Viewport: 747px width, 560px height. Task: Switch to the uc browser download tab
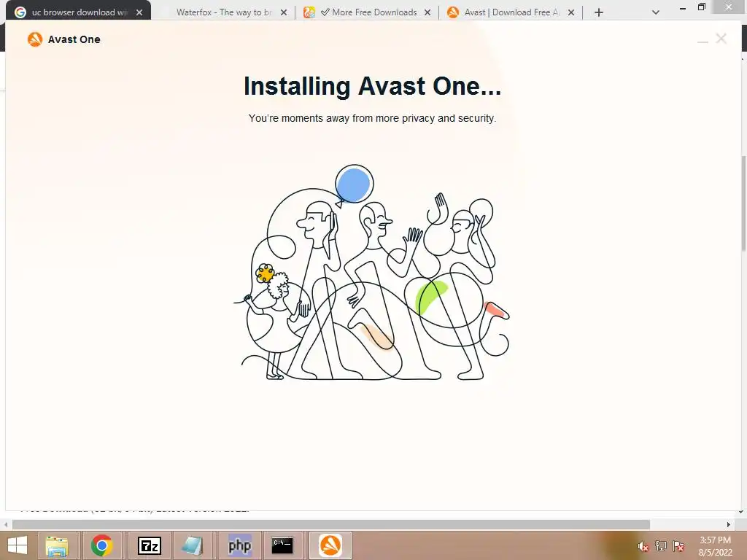point(79,12)
